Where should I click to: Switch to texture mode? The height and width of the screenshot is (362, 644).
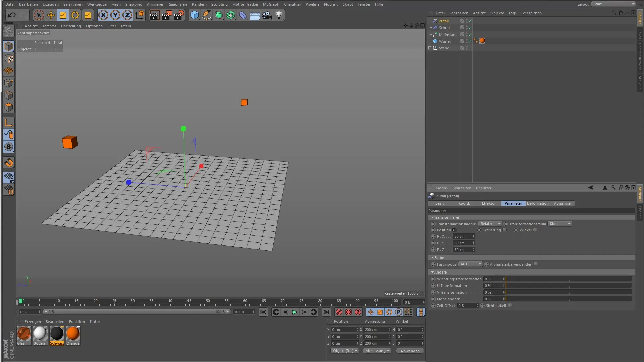coord(9,59)
